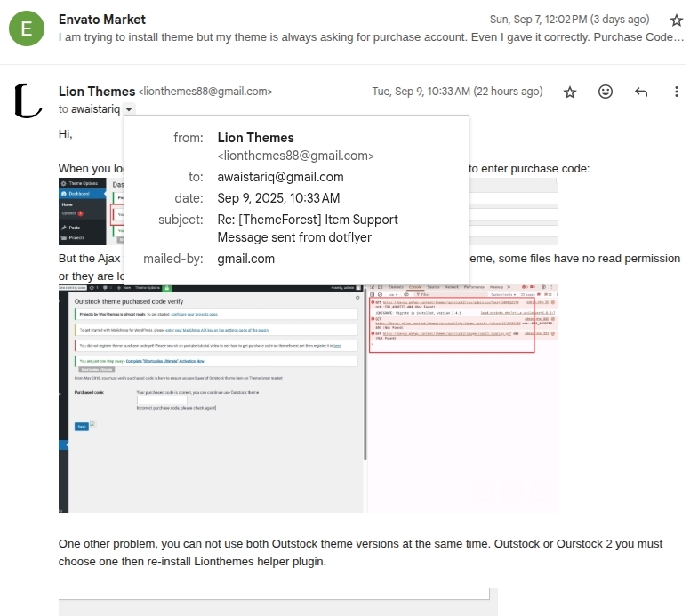Click awaistariq@gmail.com in the details popup
This screenshot has height=616, width=698.
(x=280, y=177)
